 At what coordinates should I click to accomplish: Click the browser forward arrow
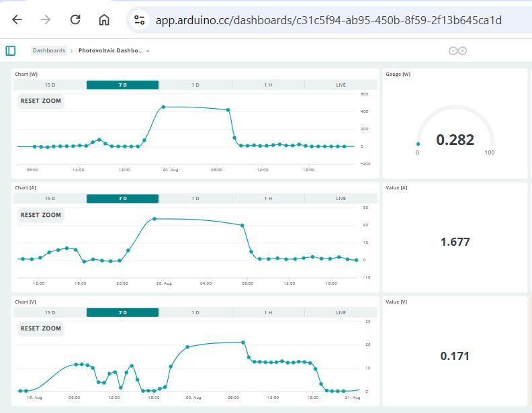click(x=46, y=19)
